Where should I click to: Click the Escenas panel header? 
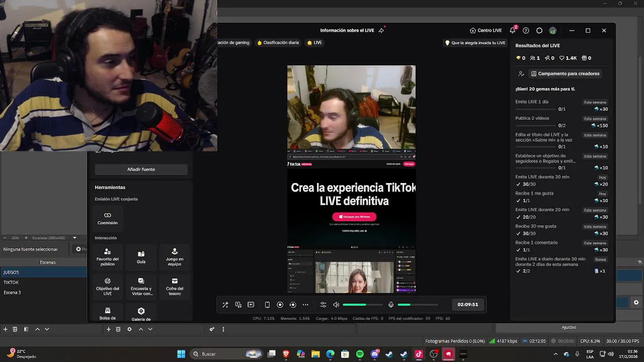48,262
